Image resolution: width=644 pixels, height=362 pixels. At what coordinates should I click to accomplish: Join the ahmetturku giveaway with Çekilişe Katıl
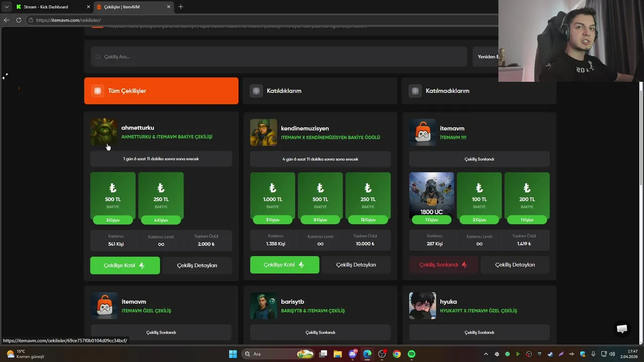click(x=125, y=265)
